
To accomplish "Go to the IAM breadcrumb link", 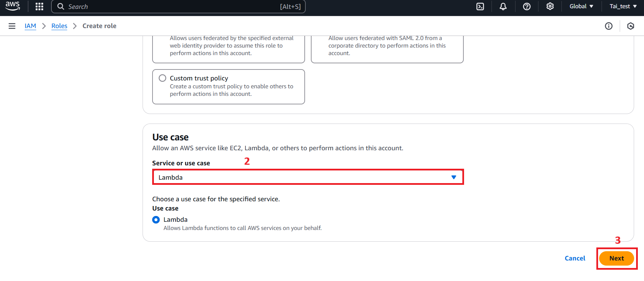I will [30, 26].
